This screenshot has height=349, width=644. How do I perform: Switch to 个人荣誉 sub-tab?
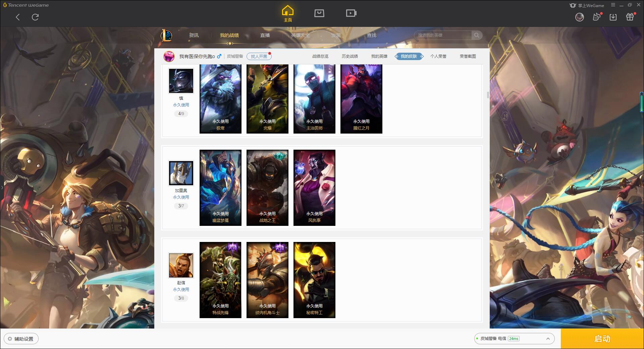(438, 56)
